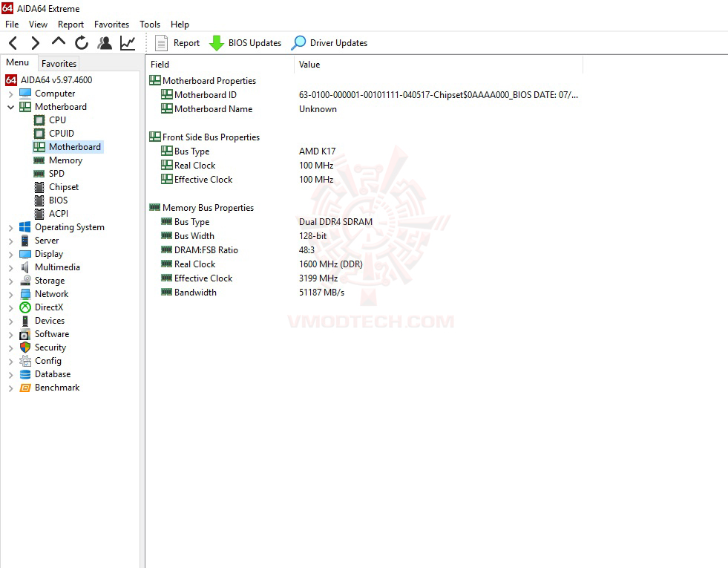Click the Report toolbar button
This screenshot has height=568, width=728.
tap(177, 42)
